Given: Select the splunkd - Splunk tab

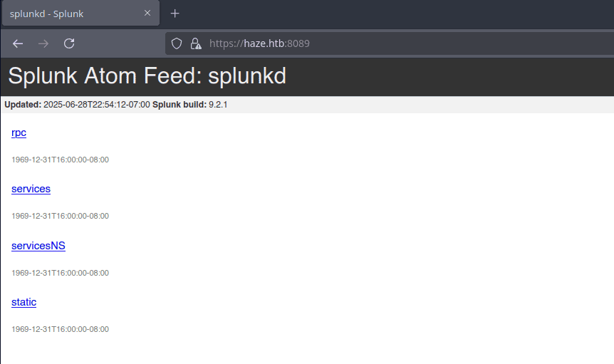Looking at the screenshot, I should click(x=71, y=14).
